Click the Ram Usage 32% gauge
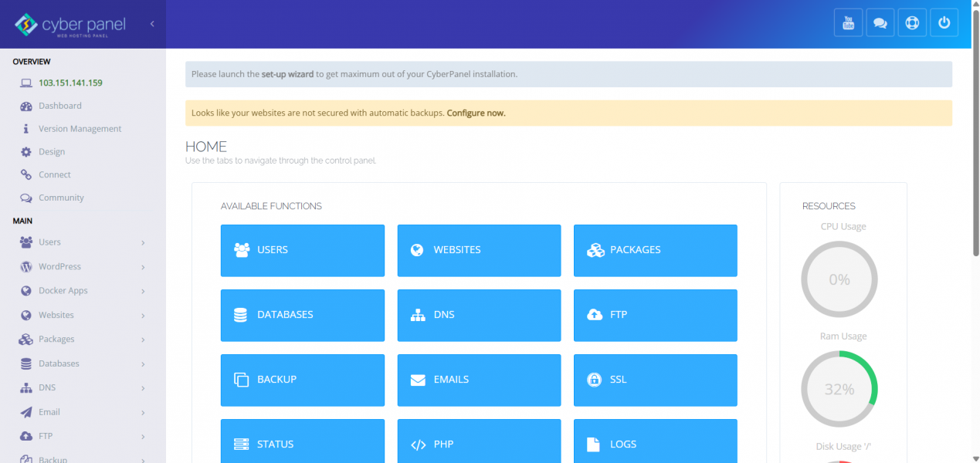 coord(839,389)
